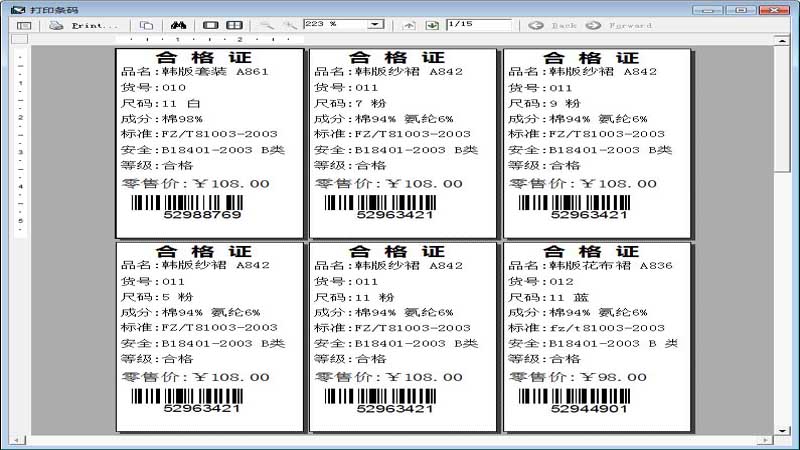
Task: Click composition text 成分:棉98%
Action: coord(161,119)
